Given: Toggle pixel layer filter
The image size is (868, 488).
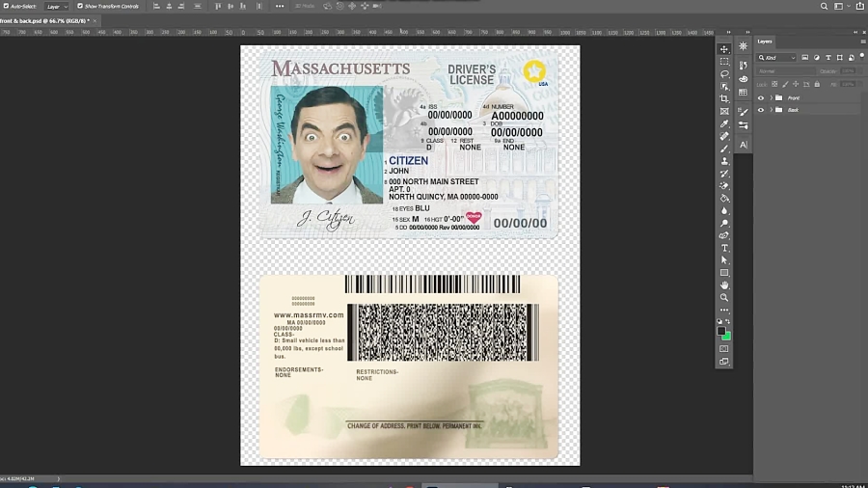Looking at the screenshot, I should (x=805, y=58).
